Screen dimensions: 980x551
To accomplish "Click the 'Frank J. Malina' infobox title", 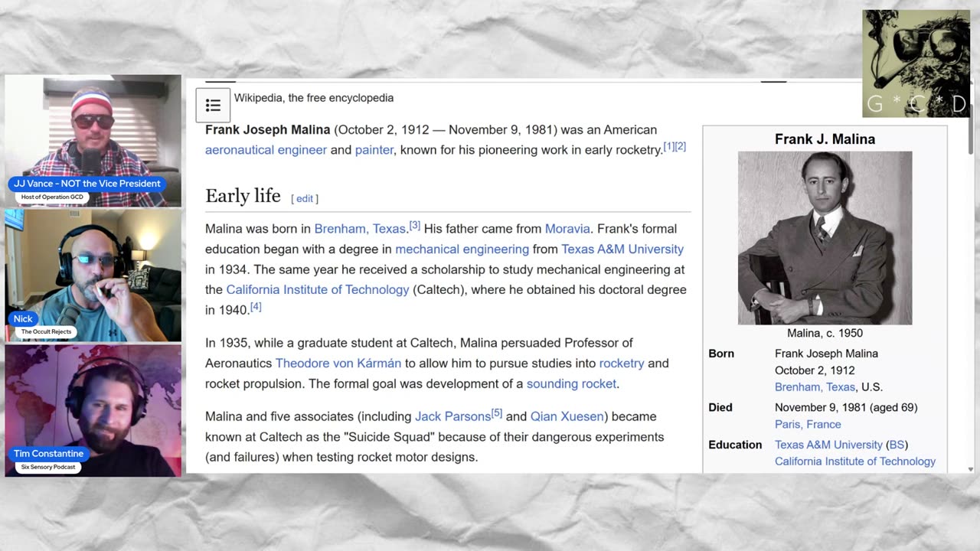I will 825,139.
